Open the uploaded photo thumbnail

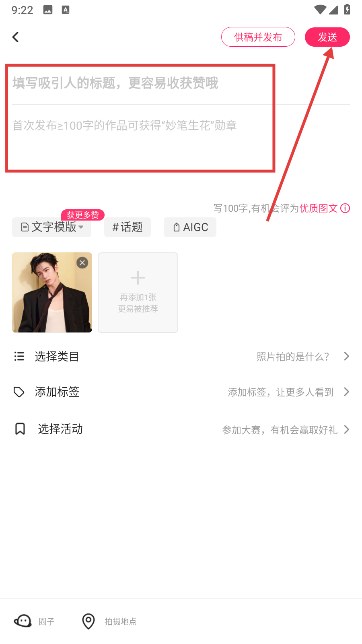pos(48,298)
